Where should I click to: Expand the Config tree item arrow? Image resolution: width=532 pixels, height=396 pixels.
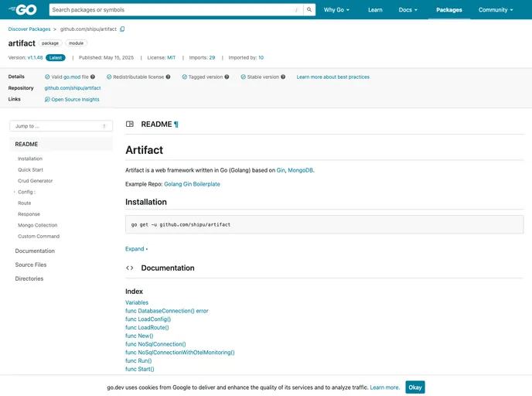click(x=14, y=192)
